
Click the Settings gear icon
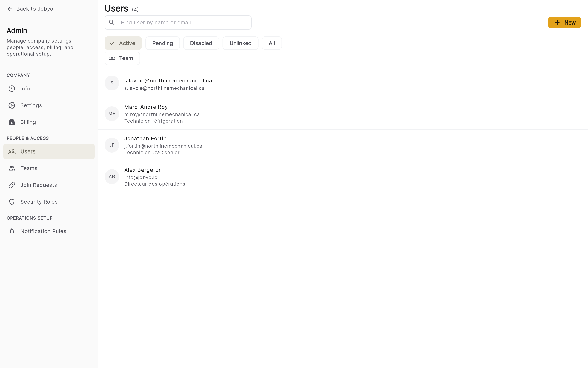coord(12,105)
